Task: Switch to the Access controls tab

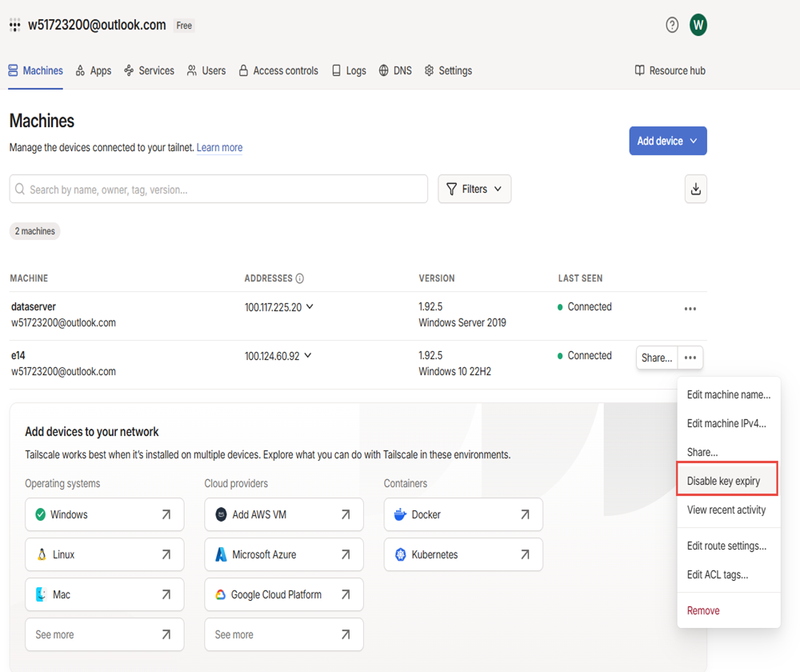Action: pyautogui.click(x=278, y=70)
